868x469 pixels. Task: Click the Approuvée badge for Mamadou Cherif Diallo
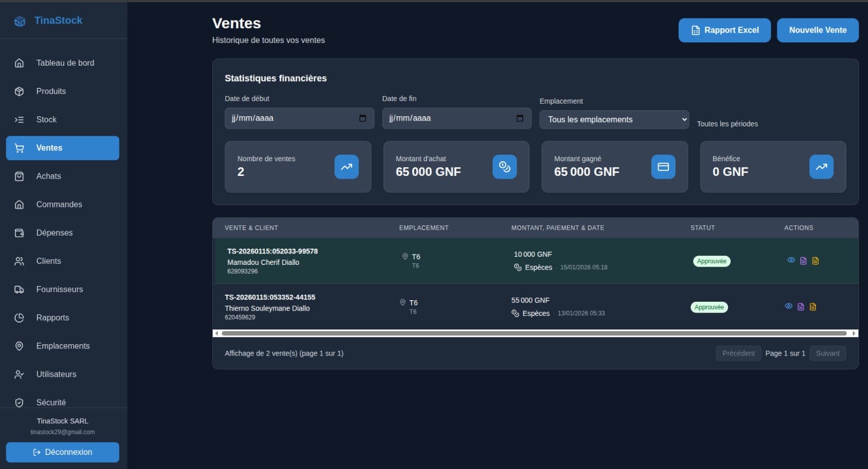click(712, 261)
